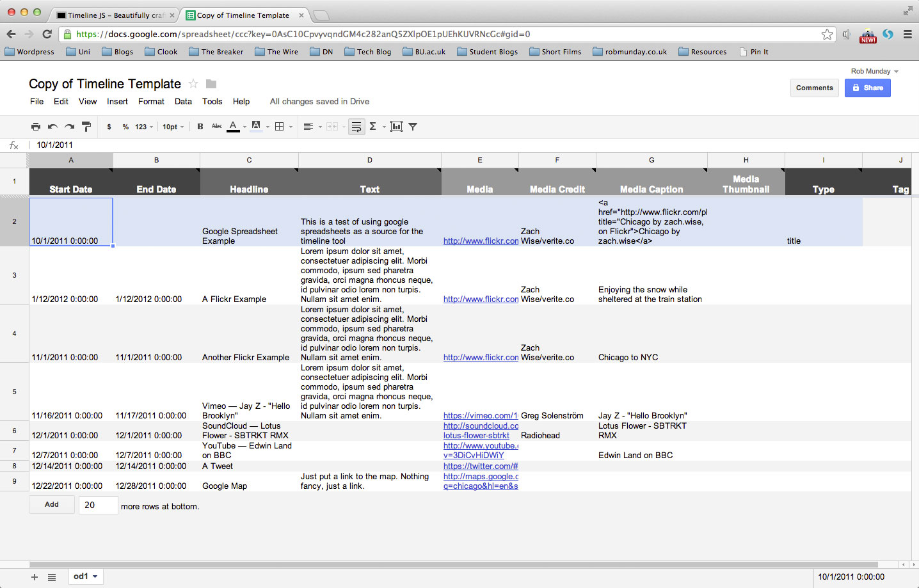Open the twitter.com link in row 8

click(481, 466)
